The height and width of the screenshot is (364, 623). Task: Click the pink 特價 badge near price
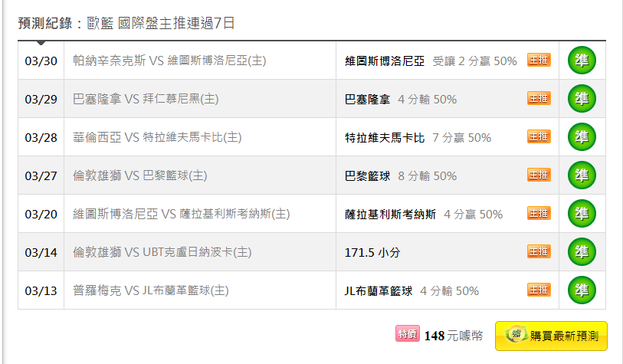[407, 334]
